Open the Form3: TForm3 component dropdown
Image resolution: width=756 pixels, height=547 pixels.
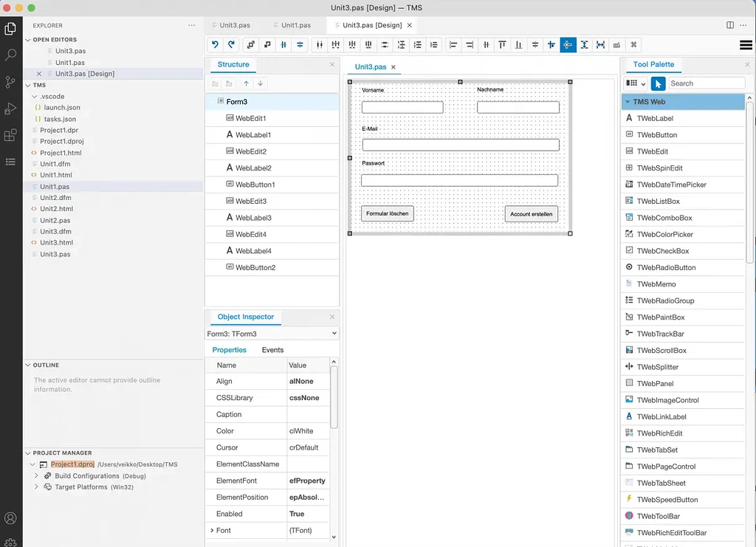[272, 334]
